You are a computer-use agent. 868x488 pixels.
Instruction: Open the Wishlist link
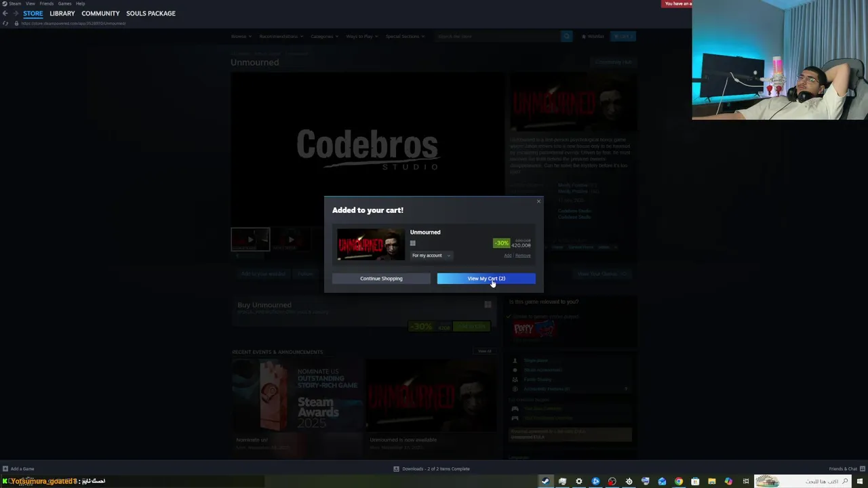click(x=593, y=36)
